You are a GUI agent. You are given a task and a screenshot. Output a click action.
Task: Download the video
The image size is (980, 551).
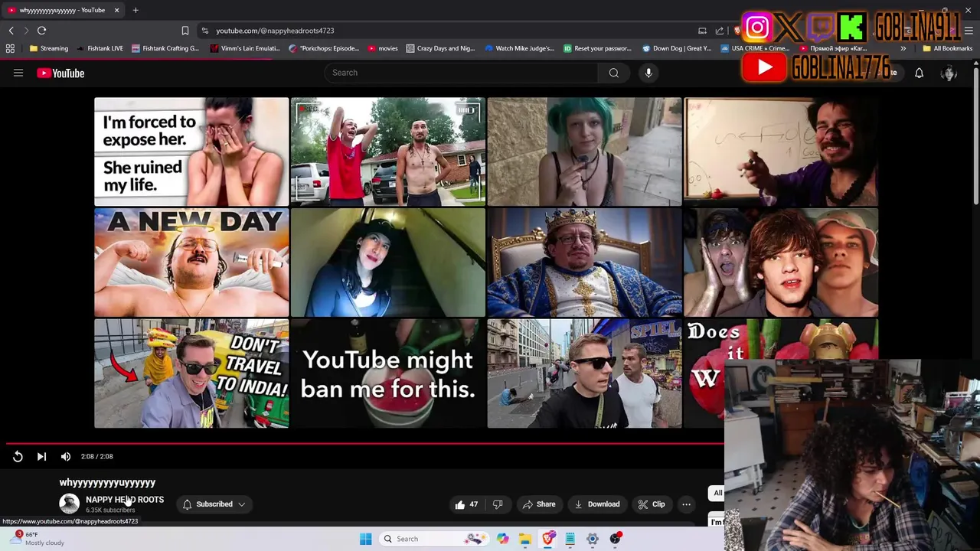click(597, 504)
